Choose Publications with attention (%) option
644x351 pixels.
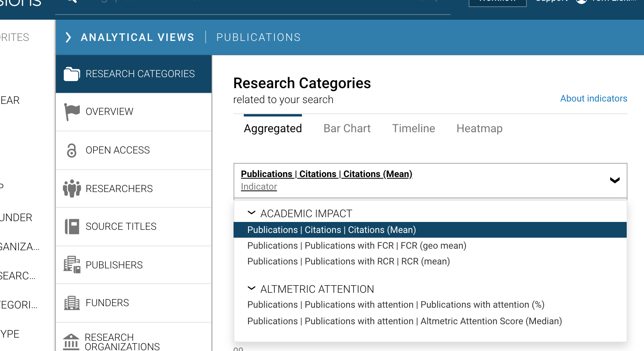(396, 305)
